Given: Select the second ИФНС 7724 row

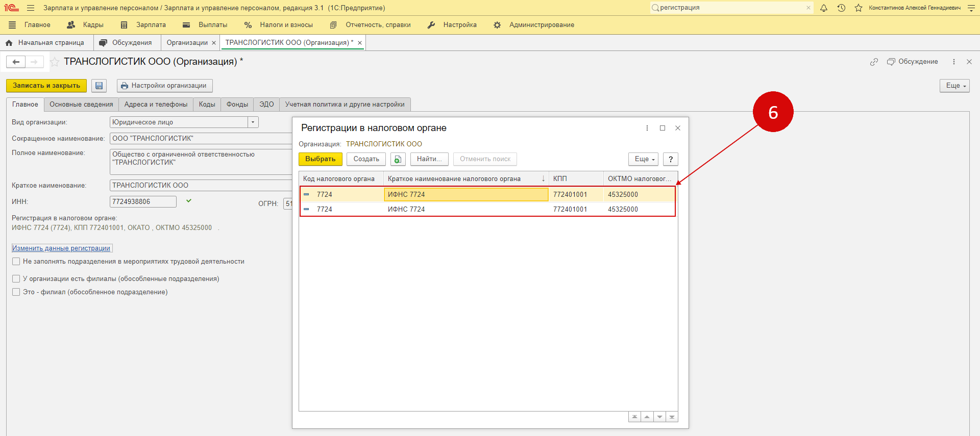Looking at the screenshot, I should pos(487,209).
